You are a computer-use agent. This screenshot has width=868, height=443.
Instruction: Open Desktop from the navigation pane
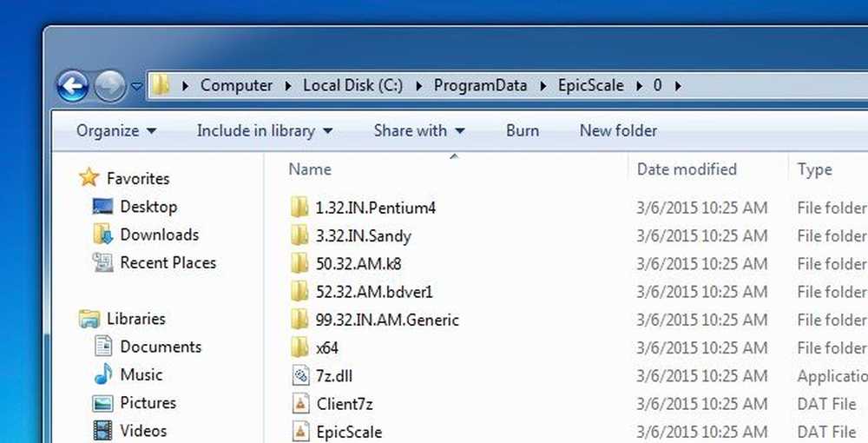click(x=148, y=207)
